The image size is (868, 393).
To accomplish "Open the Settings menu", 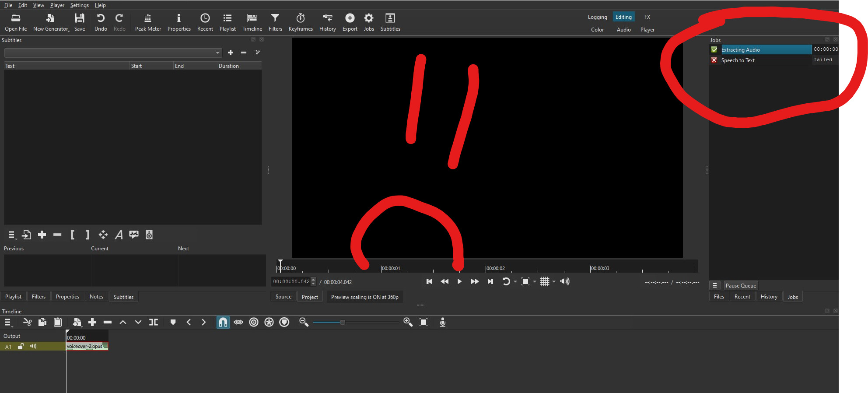I will (x=79, y=5).
